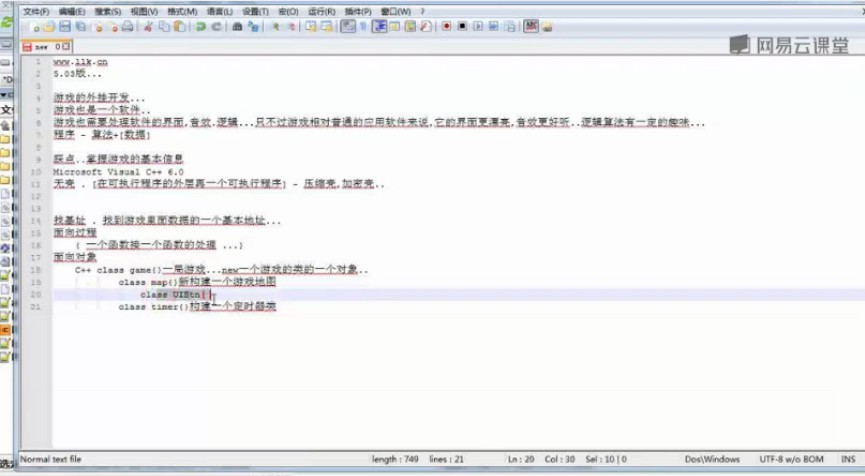Open the 格式(M) menu
Image resolution: width=865 pixels, height=476 pixels.
tap(182, 11)
